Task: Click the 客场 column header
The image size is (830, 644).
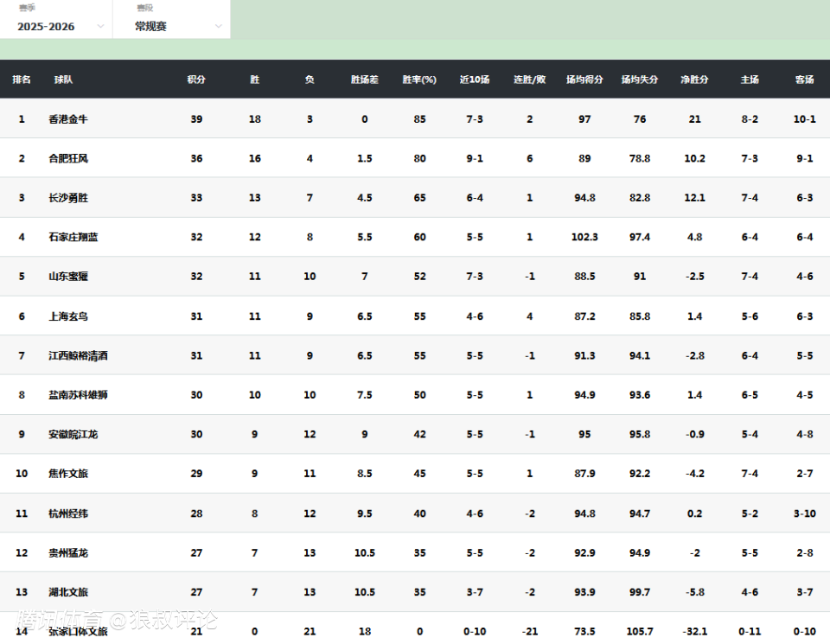Action: coord(804,80)
